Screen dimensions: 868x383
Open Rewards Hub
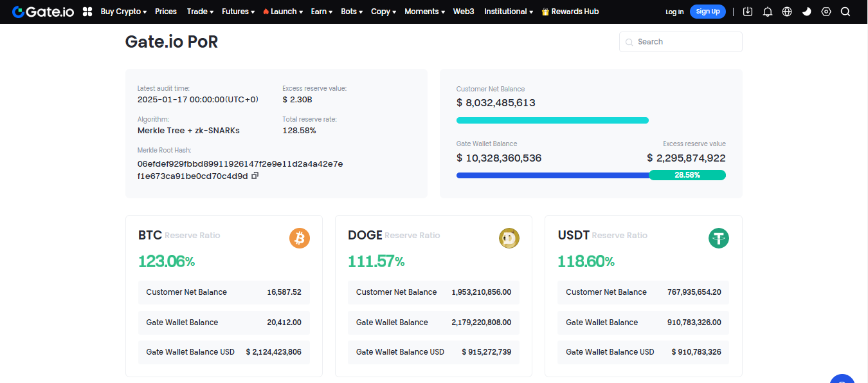tap(570, 12)
